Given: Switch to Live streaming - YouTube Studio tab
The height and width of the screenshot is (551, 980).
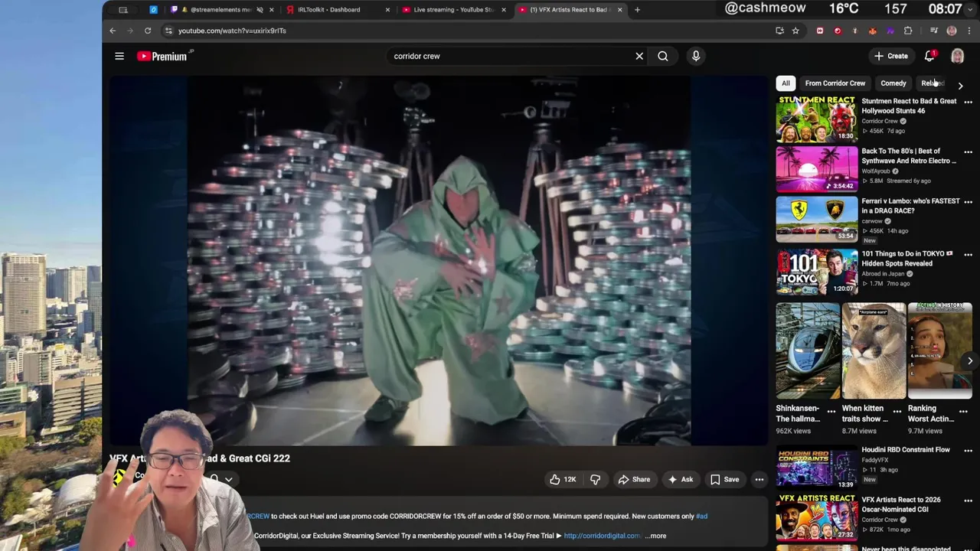Looking at the screenshot, I should click(453, 10).
